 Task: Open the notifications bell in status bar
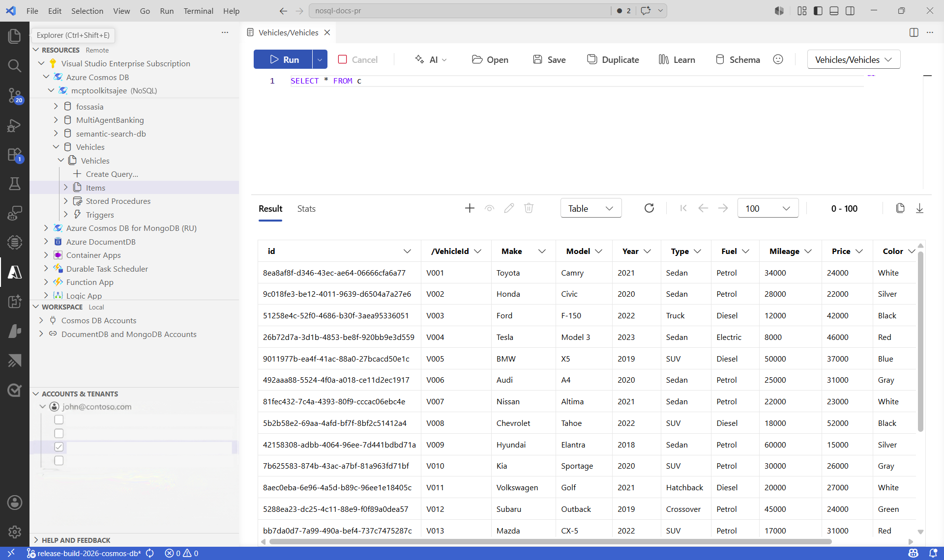(933, 553)
